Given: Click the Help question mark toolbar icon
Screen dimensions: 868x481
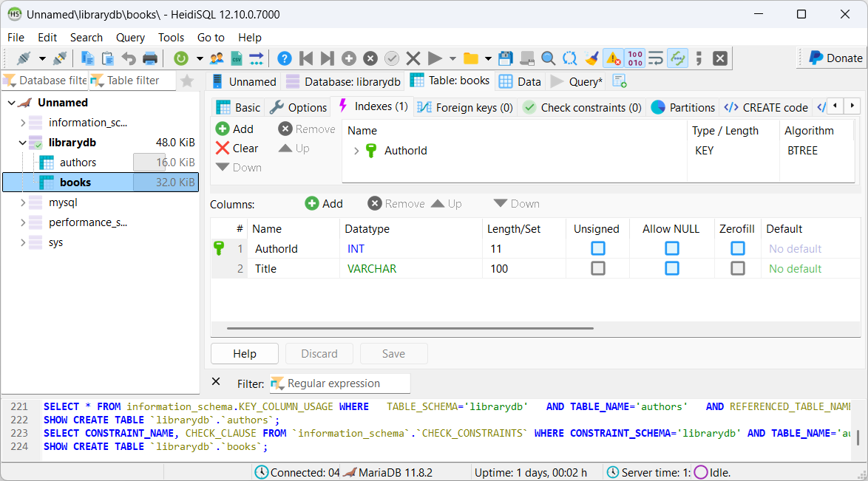Looking at the screenshot, I should tap(284, 58).
